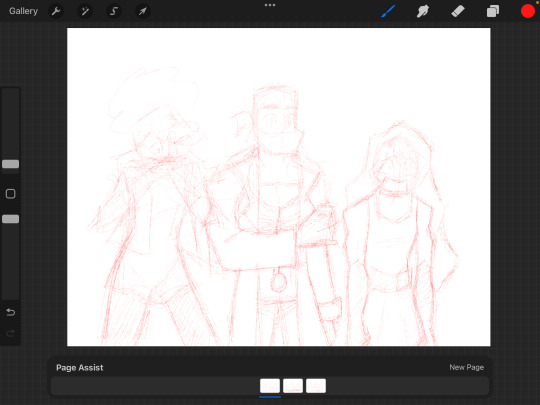This screenshot has height=405, width=540.
Task: Activate the Transform arrow tool
Action: [142, 11]
